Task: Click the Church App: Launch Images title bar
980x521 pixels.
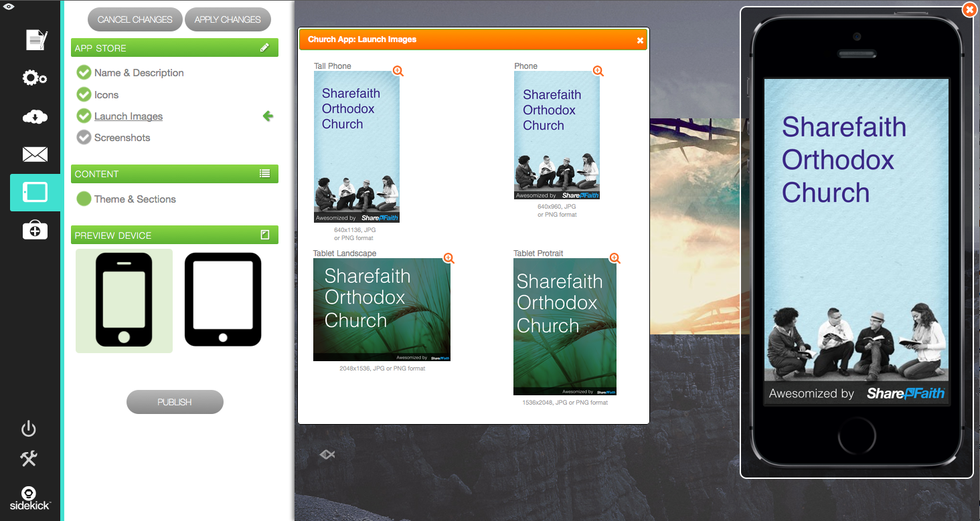Action: (473, 39)
